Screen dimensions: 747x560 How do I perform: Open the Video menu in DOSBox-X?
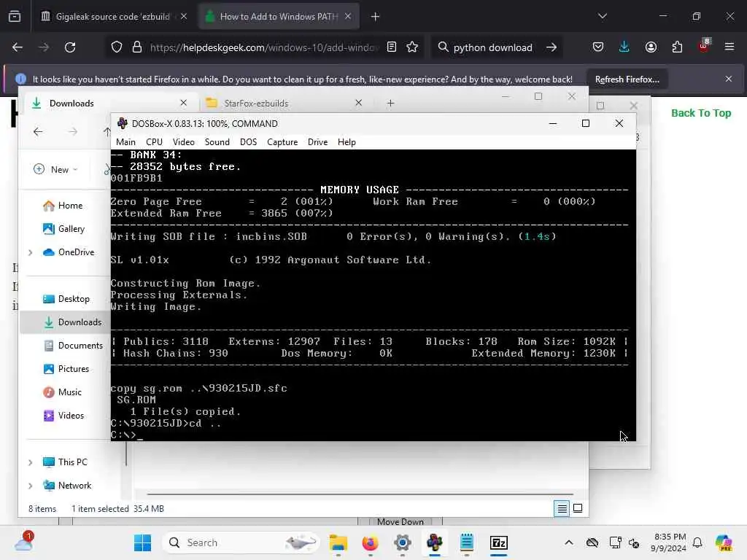(183, 142)
